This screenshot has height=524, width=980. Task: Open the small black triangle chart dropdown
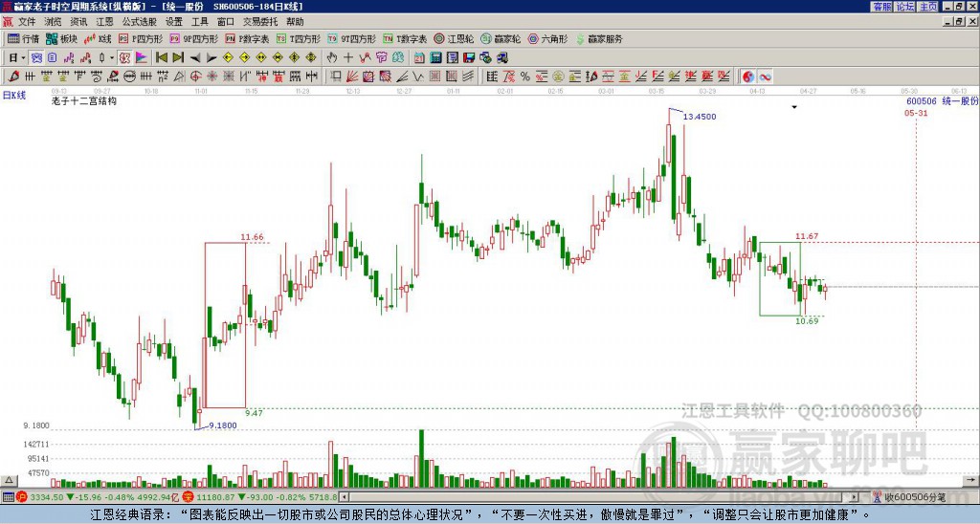793,108
